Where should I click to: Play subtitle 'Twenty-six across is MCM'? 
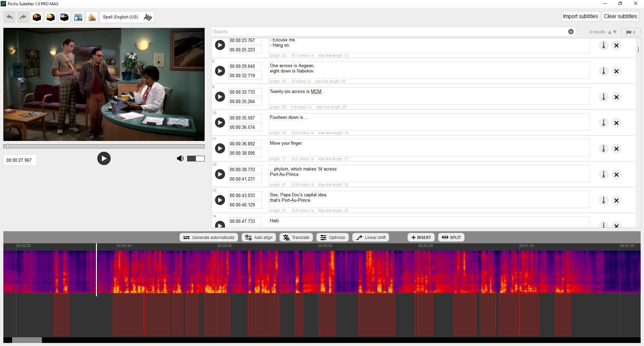220,97
